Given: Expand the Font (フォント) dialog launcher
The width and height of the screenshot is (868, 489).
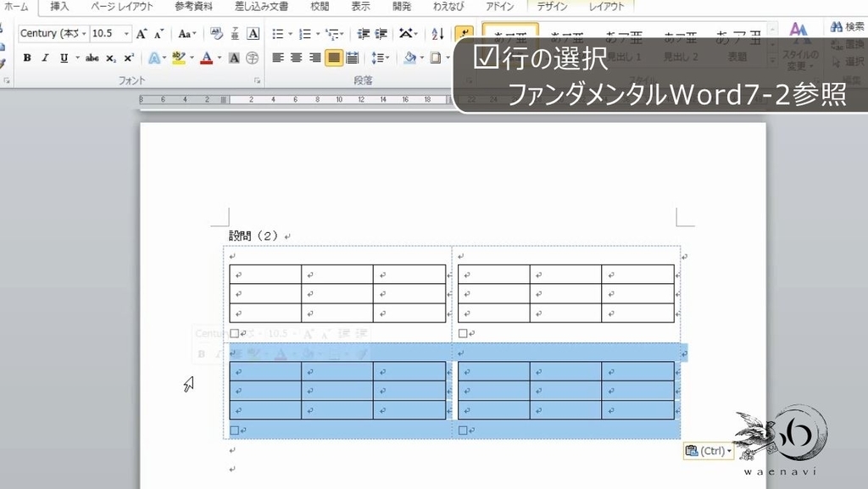Looking at the screenshot, I should (258, 81).
